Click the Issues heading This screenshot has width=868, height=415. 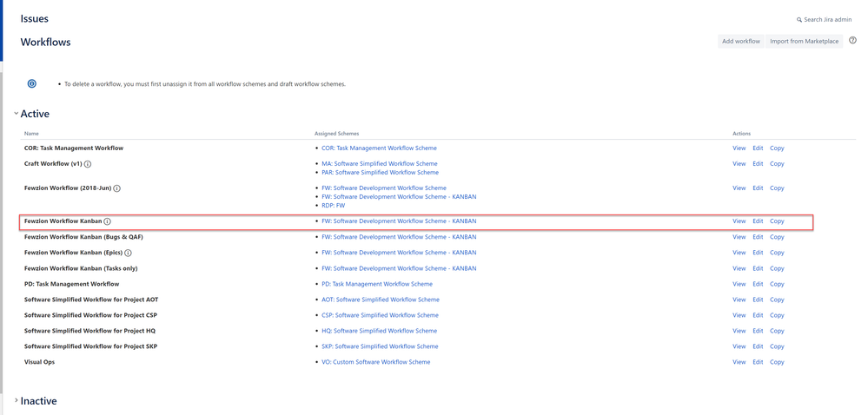35,19
